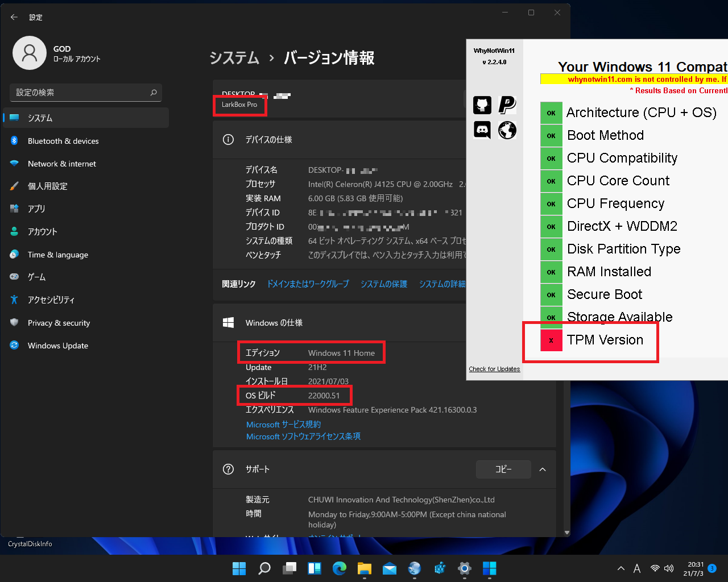The image size is (728, 582).
Task: Click the Disk Partition Type label
Action: (x=624, y=249)
